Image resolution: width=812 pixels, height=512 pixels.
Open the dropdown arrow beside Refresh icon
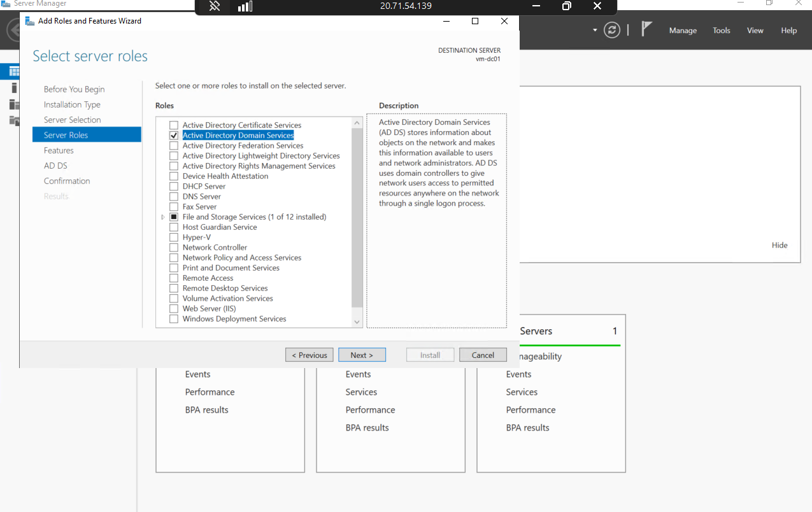[595, 31]
